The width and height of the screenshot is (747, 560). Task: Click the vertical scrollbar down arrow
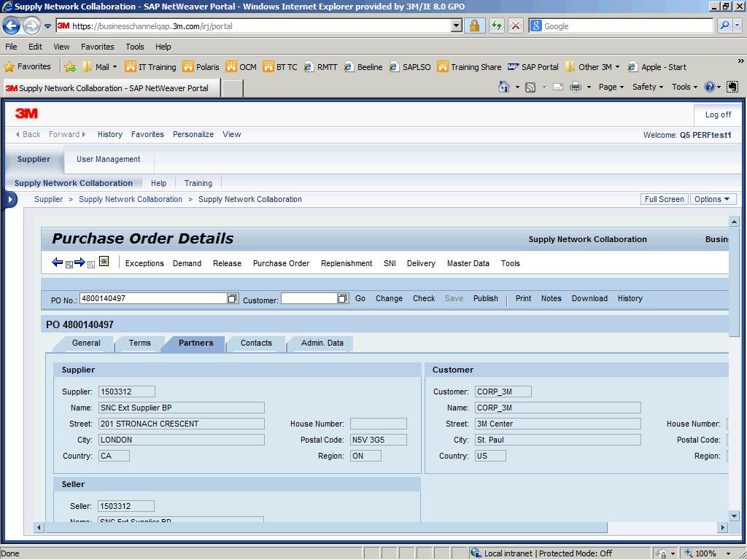(x=734, y=516)
